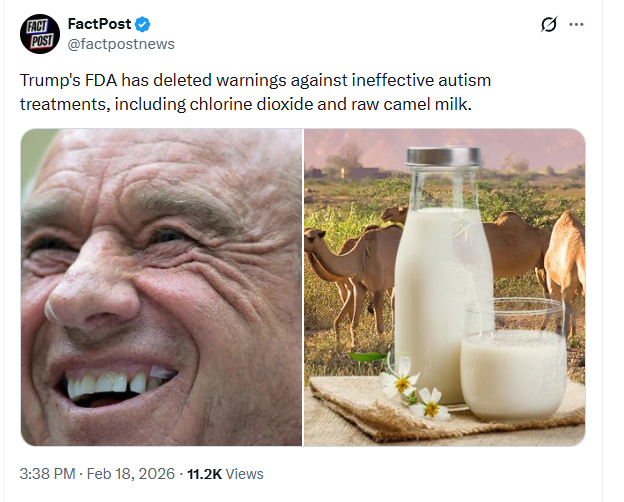Screen dimensions: 624x502
Task: Open the three-dot more options menu
Action: pos(576,25)
